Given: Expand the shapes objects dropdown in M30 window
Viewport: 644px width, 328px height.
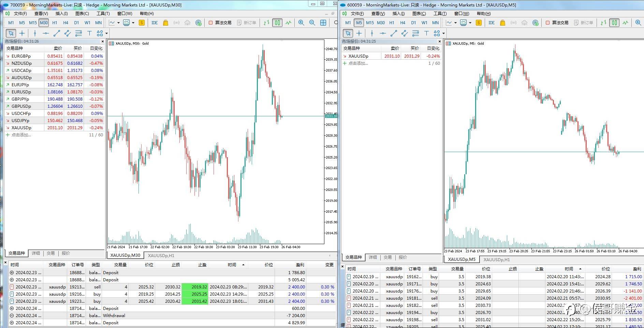Looking at the screenshot, I should (106, 33).
